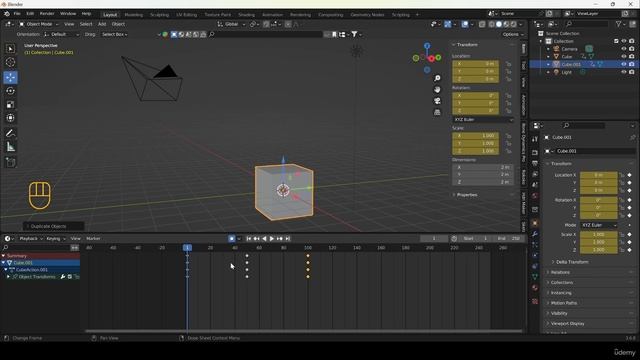This screenshot has height=360, width=640.
Task: Click the keyframe at frame 100 in Summary row
Action: click(x=308, y=256)
